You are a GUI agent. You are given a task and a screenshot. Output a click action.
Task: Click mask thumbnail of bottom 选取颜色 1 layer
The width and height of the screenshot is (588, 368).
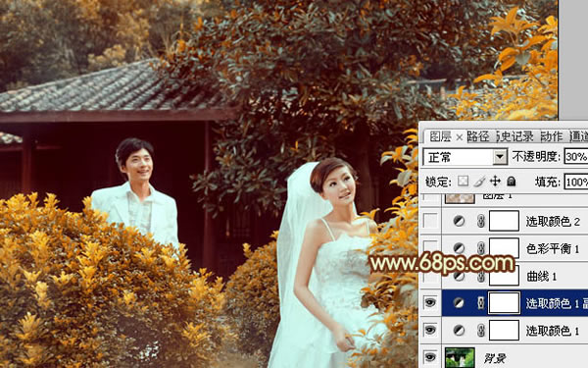[x=504, y=331]
